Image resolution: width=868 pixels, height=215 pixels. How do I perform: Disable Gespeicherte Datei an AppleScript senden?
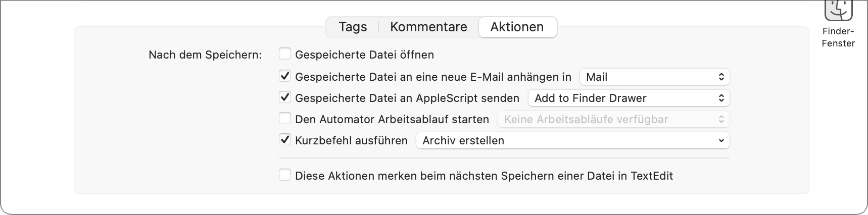click(285, 97)
